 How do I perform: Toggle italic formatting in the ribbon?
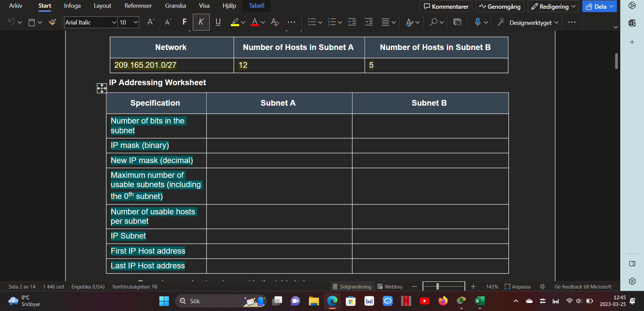201,22
